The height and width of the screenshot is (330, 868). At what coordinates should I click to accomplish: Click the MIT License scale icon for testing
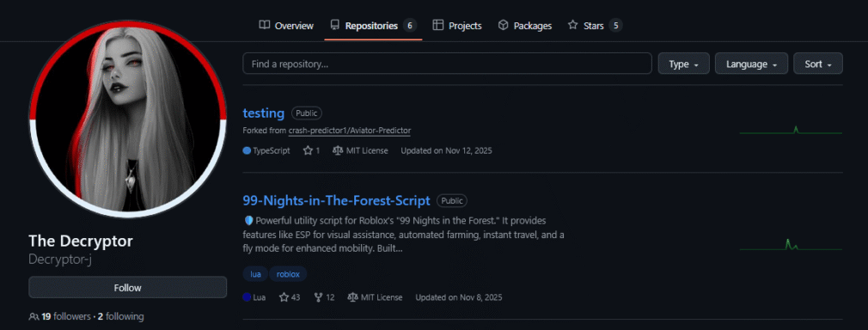[x=337, y=150]
